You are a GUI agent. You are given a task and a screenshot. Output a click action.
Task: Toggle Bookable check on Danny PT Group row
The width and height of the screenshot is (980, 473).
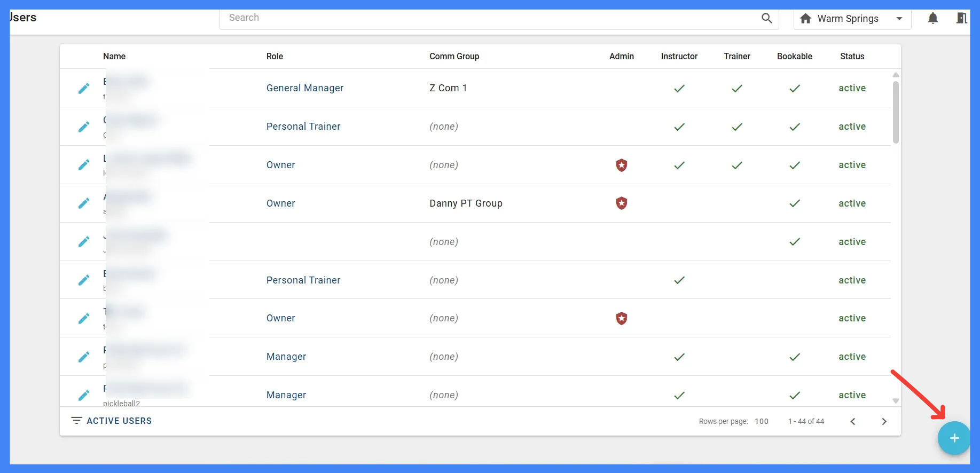(x=795, y=203)
